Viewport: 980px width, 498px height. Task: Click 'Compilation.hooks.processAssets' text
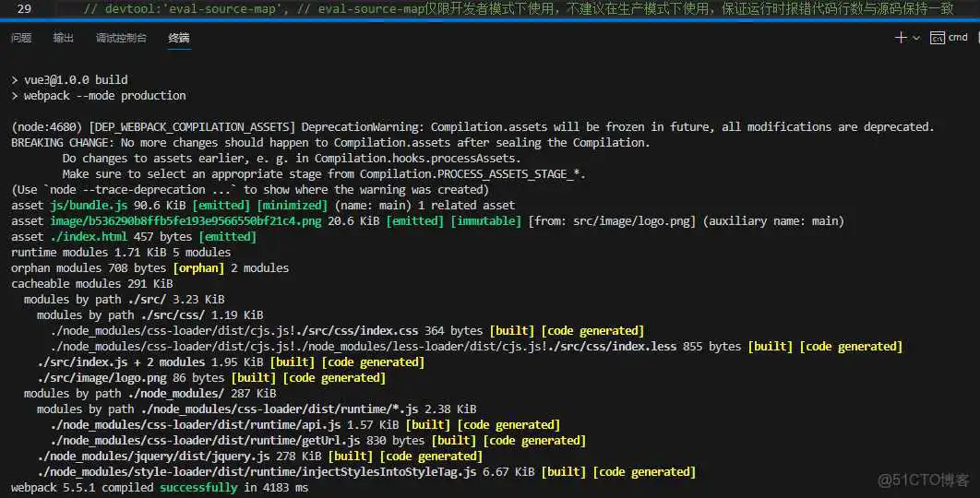(415, 158)
